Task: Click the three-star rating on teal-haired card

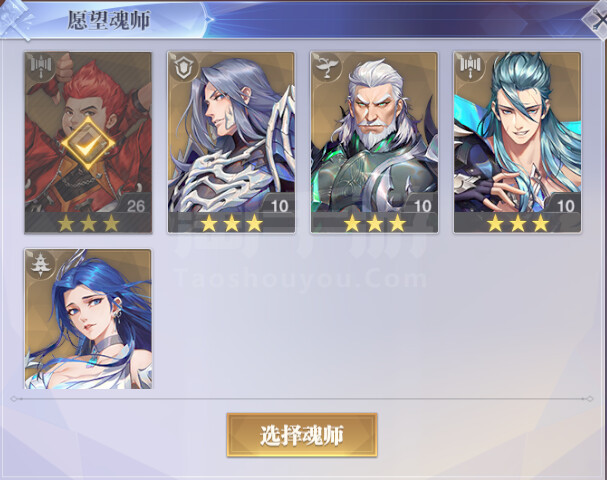Action: pos(518,223)
